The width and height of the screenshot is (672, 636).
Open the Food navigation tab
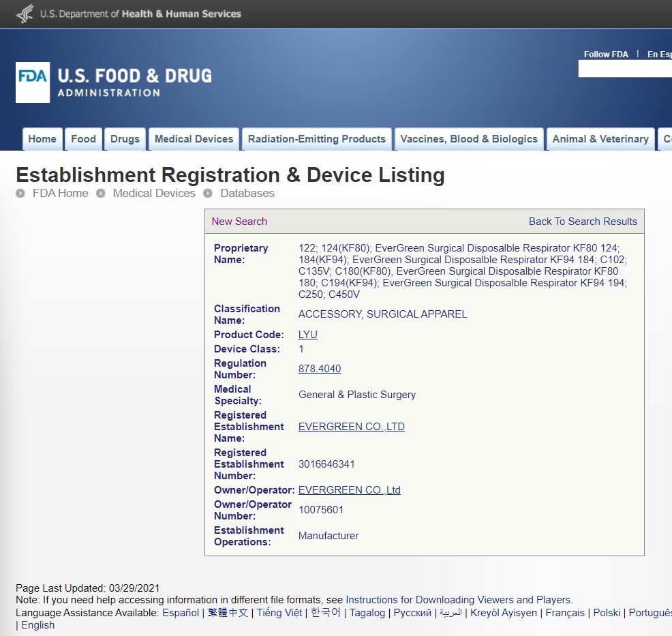(x=83, y=139)
